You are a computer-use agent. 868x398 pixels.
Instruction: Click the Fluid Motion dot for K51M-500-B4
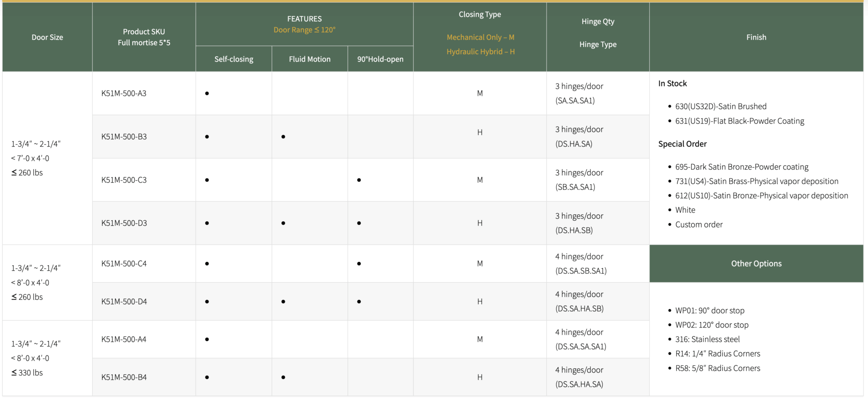[283, 377]
